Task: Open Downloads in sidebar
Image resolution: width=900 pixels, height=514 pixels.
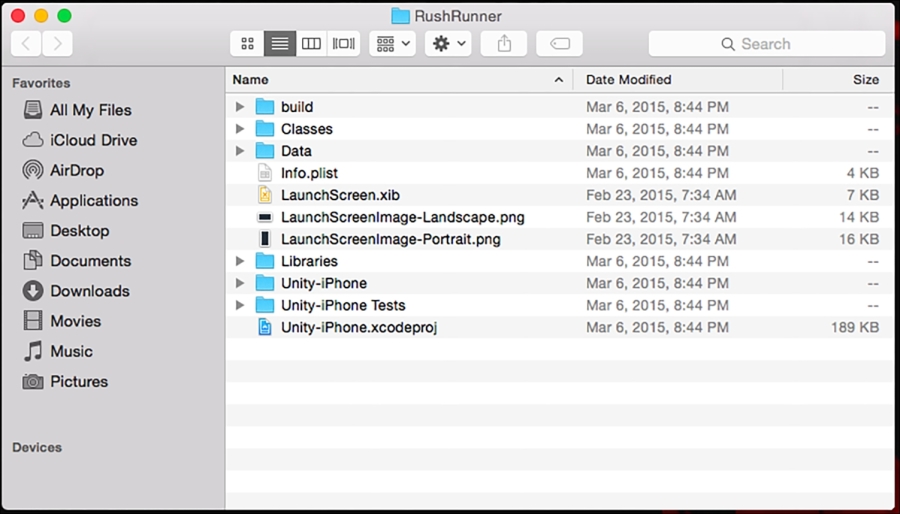Action: (76, 291)
